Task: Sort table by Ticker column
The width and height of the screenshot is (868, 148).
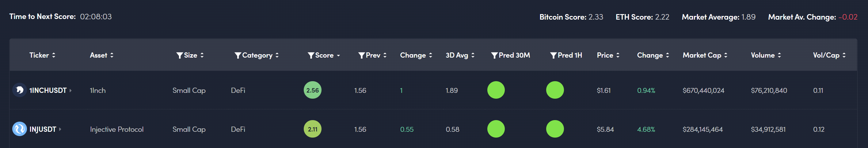Action: (x=42, y=55)
